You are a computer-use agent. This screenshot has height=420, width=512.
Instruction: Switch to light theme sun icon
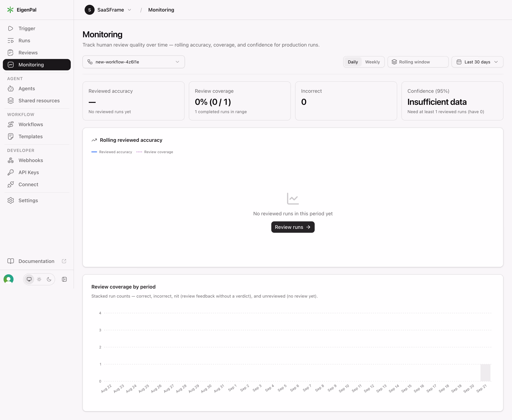coord(39,279)
